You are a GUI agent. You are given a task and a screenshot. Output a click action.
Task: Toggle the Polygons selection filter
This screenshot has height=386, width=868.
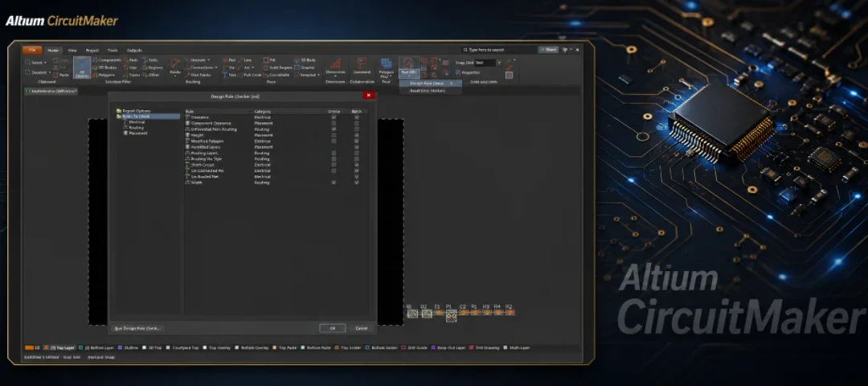pyautogui.click(x=104, y=74)
